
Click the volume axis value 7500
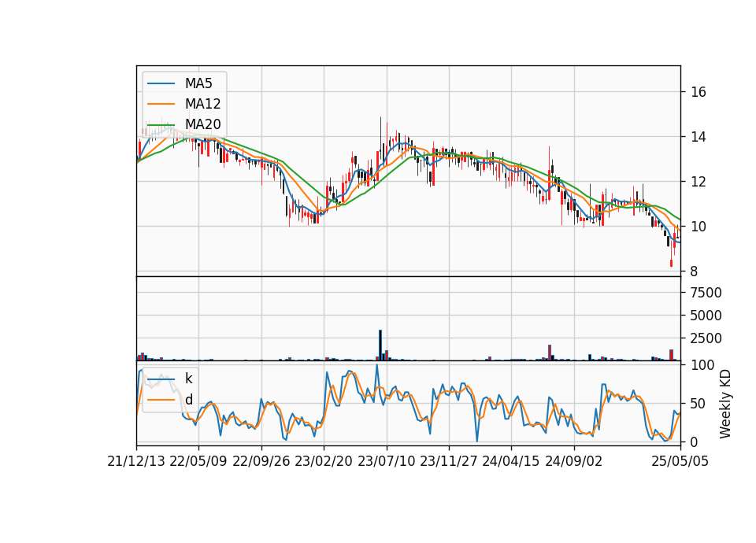(x=706, y=293)
